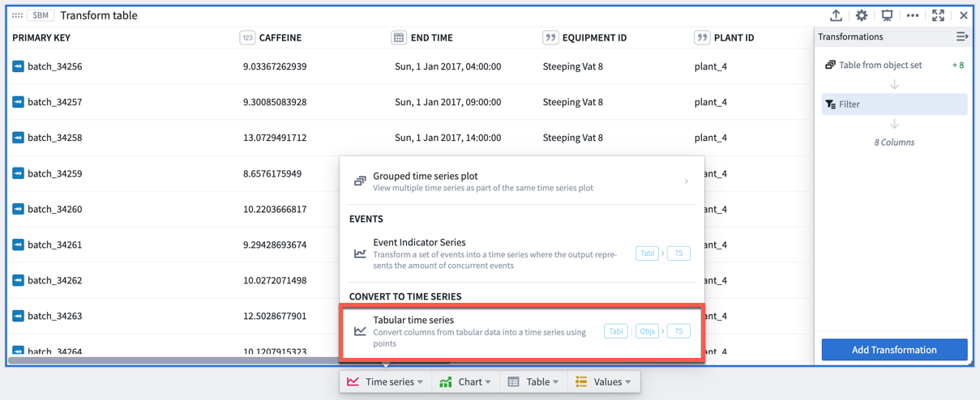Click the 8 Columns label
980x400 pixels.
(894, 142)
